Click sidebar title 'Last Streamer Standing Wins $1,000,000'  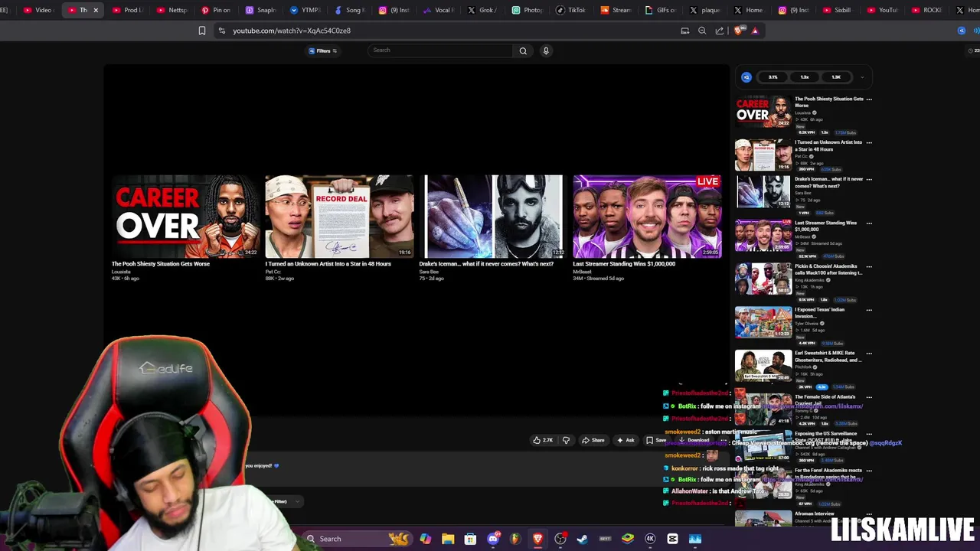825,226
